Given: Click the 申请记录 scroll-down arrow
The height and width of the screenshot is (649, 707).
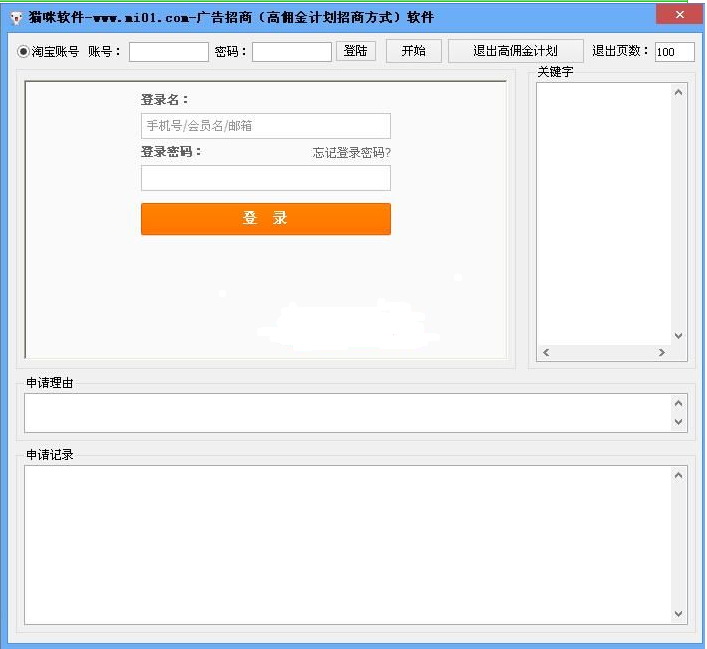Looking at the screenshot, I should coord(678,614).
